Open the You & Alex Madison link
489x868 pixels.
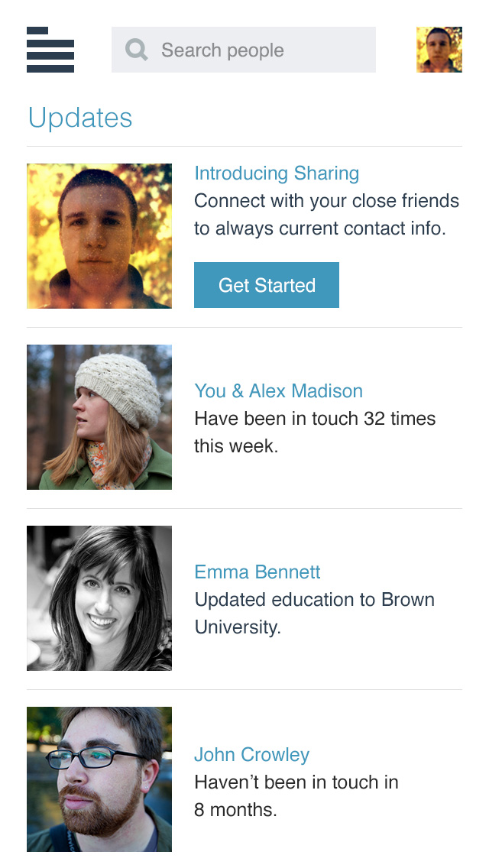[x=278, y=391]
